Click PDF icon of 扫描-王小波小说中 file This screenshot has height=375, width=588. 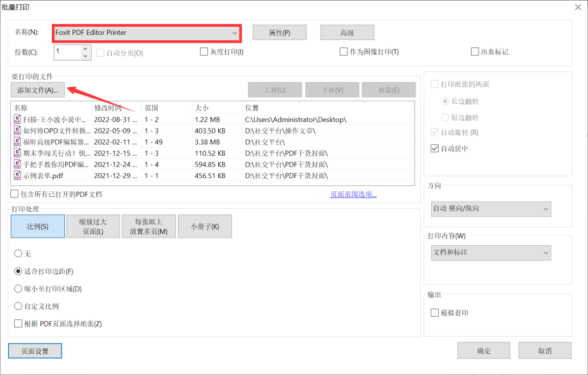pos(17,119)
